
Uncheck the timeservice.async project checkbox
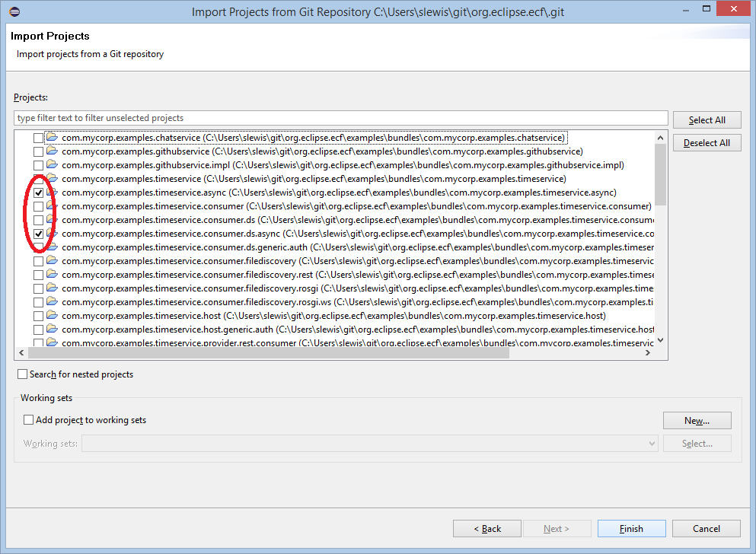(x=38, y=193)
